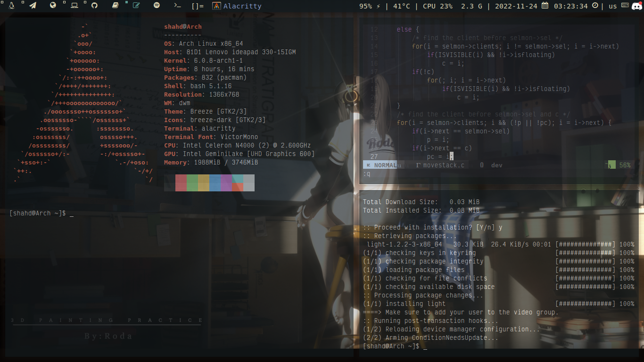This screenshot has height=362, width=644.
Task: Click the installing light progress bar
Action: pos(586,304)
